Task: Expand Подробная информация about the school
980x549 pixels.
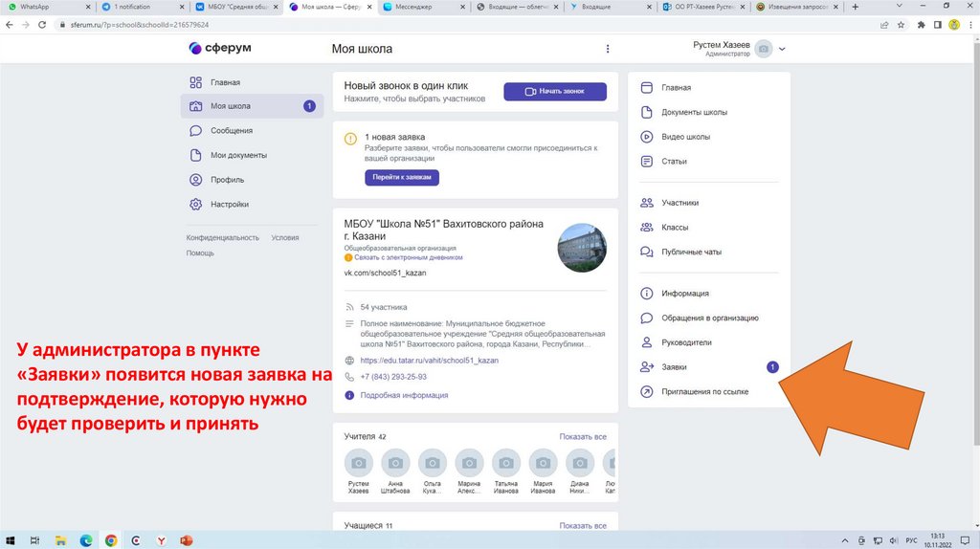Action: coord(403,395)
